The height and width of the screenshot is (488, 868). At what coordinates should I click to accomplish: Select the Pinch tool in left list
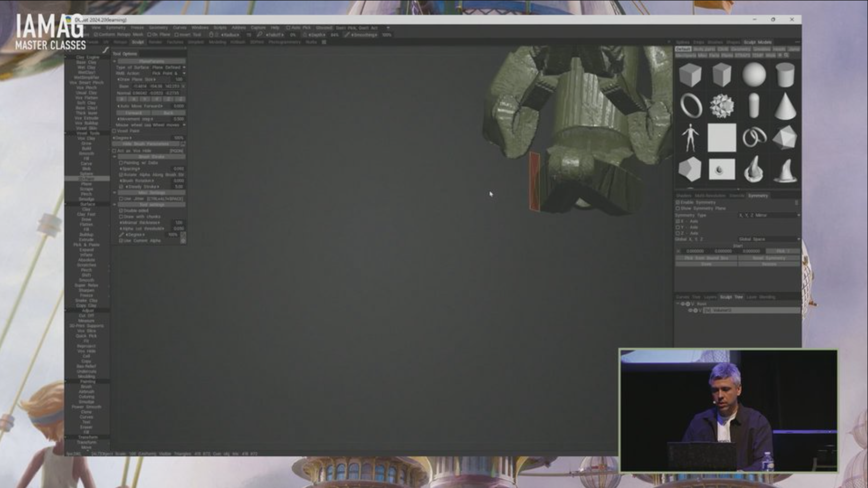86,194
